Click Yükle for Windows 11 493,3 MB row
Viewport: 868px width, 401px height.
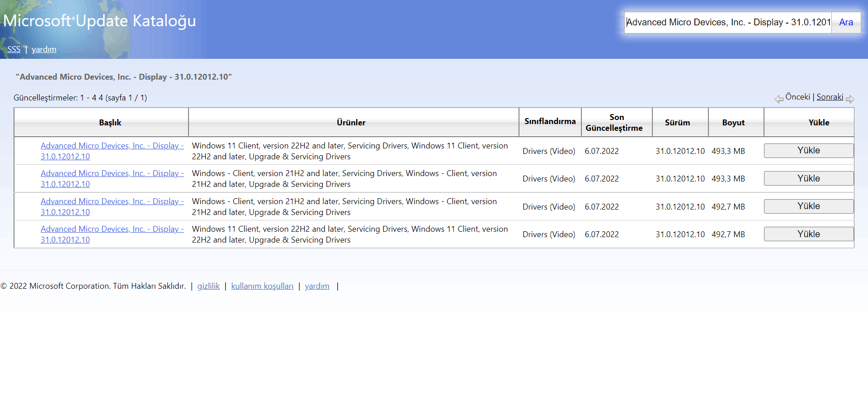809,151
